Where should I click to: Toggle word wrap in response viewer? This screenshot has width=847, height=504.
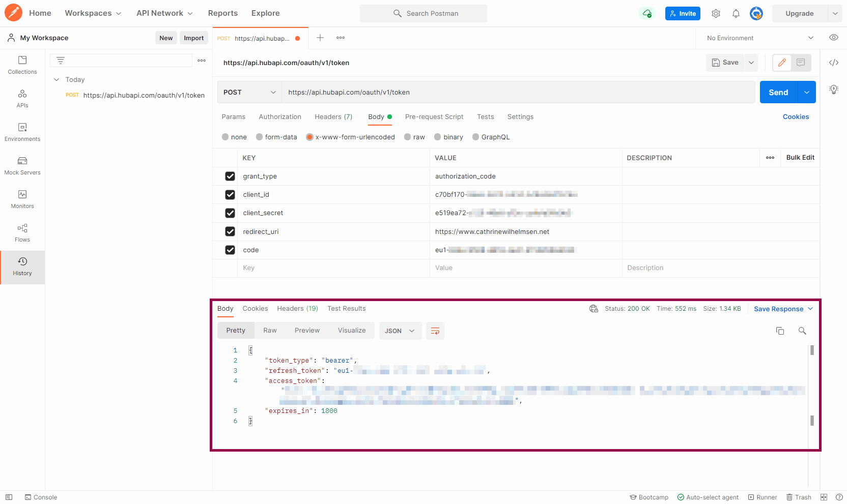(x=435, y=331)
